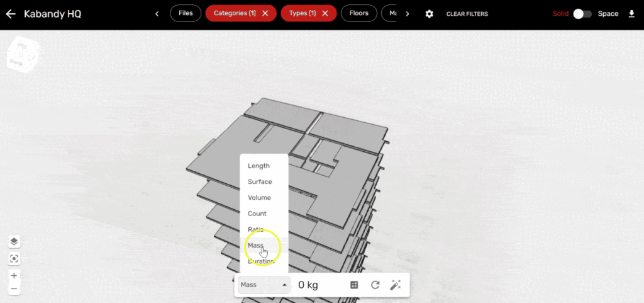Remove the Categories (1) filter

click(265, 13)
